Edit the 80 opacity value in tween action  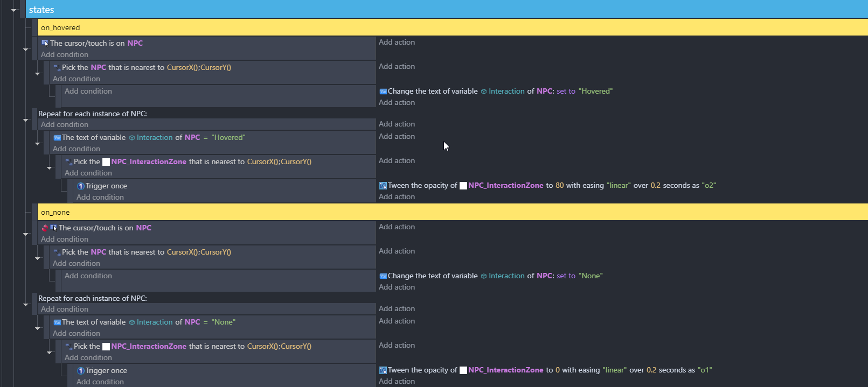coord(559,186)
